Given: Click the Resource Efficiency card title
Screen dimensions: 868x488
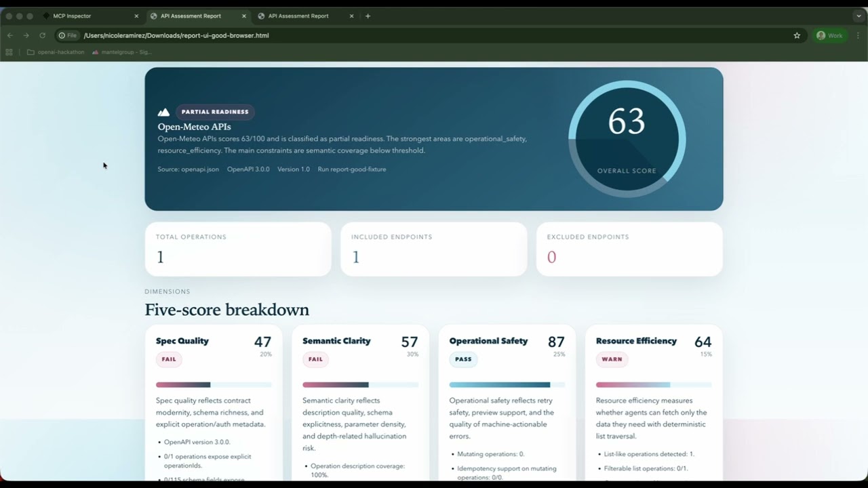Looking at the screenshot, I should tap(636, 341).
